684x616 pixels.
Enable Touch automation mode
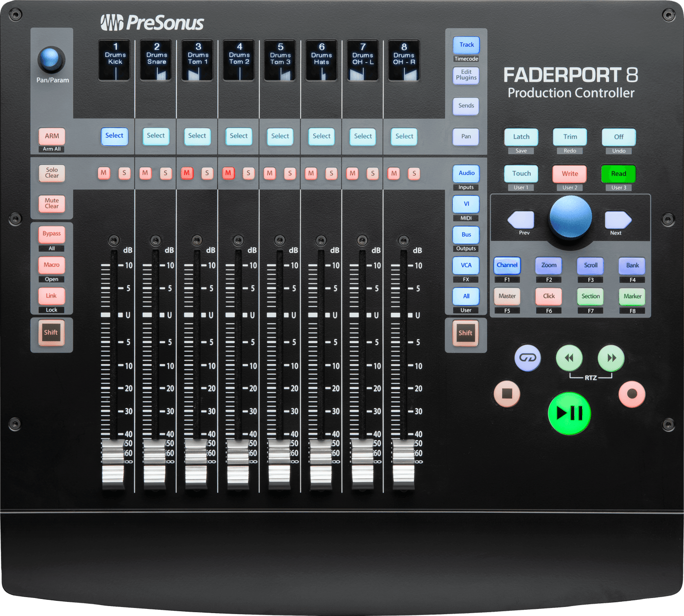click(521, 174)
